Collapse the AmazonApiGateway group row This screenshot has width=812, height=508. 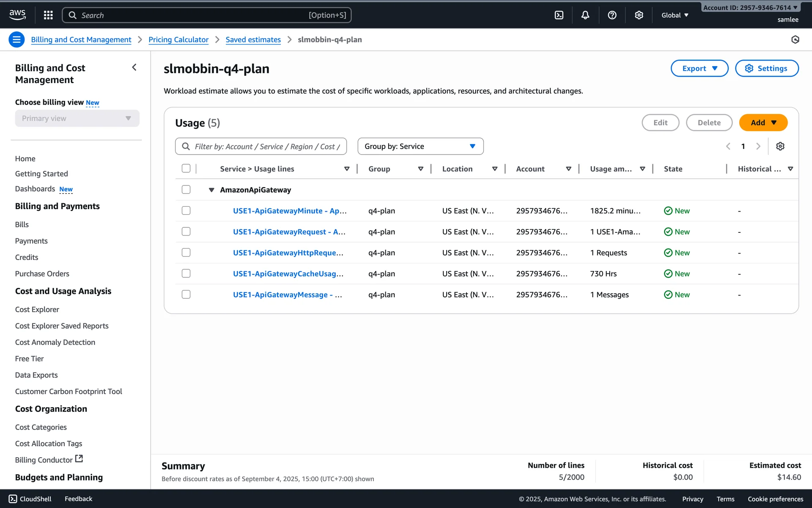pyautogui.click(x=211, y=190)
